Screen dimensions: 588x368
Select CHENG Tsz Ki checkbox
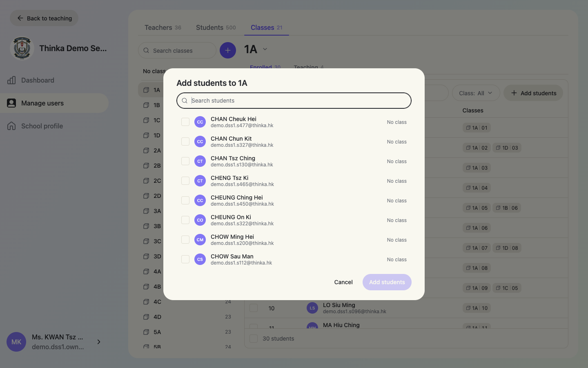(x=185, y=181)
